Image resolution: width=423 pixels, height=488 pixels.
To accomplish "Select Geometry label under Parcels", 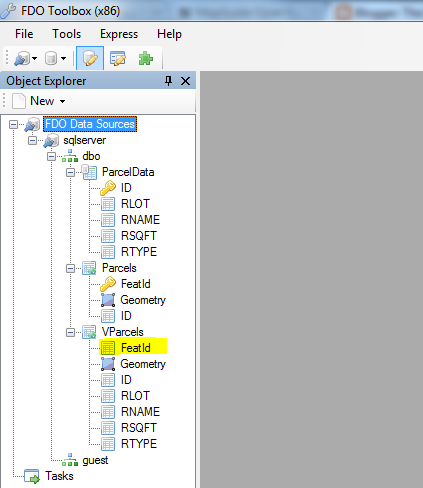I will (143, 300).
